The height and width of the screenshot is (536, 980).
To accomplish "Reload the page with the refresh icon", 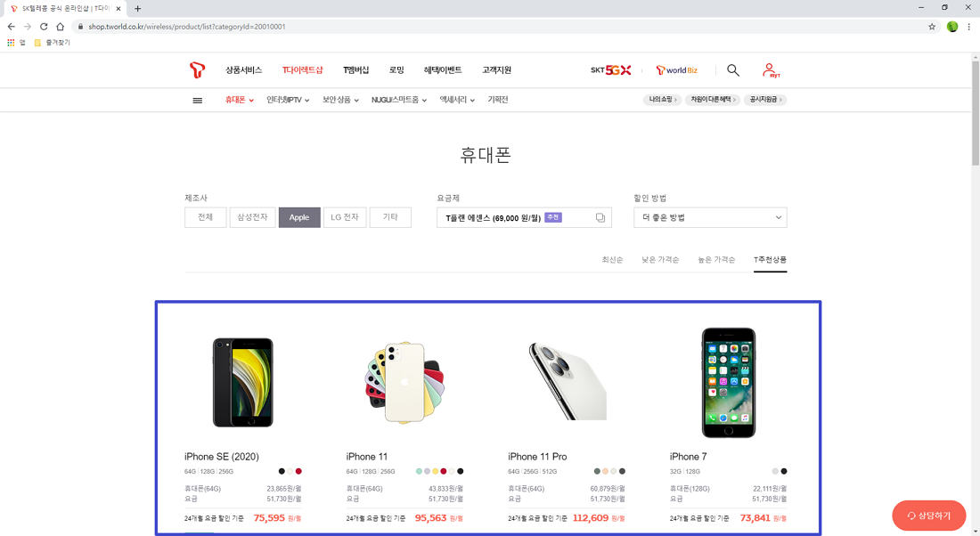I will (44, 26).
